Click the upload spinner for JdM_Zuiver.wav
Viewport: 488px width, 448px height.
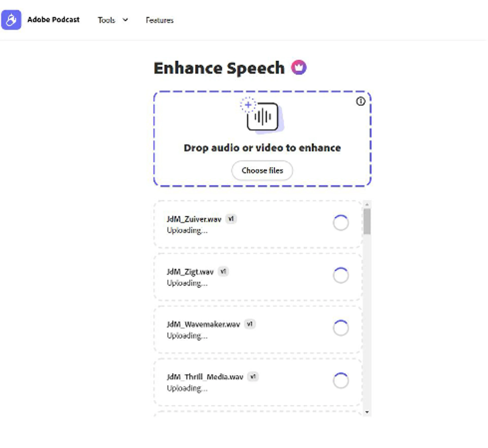[x=341, y=223]
